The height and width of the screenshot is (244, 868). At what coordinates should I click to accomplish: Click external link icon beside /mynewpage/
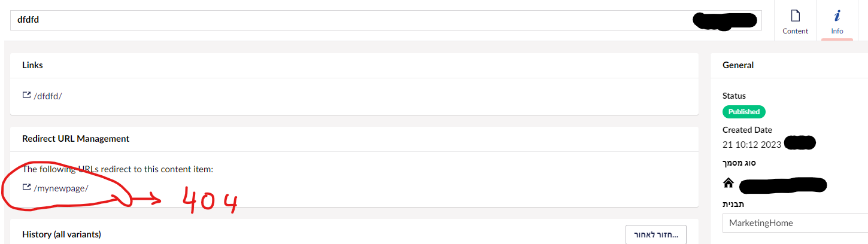coord(26,188)
